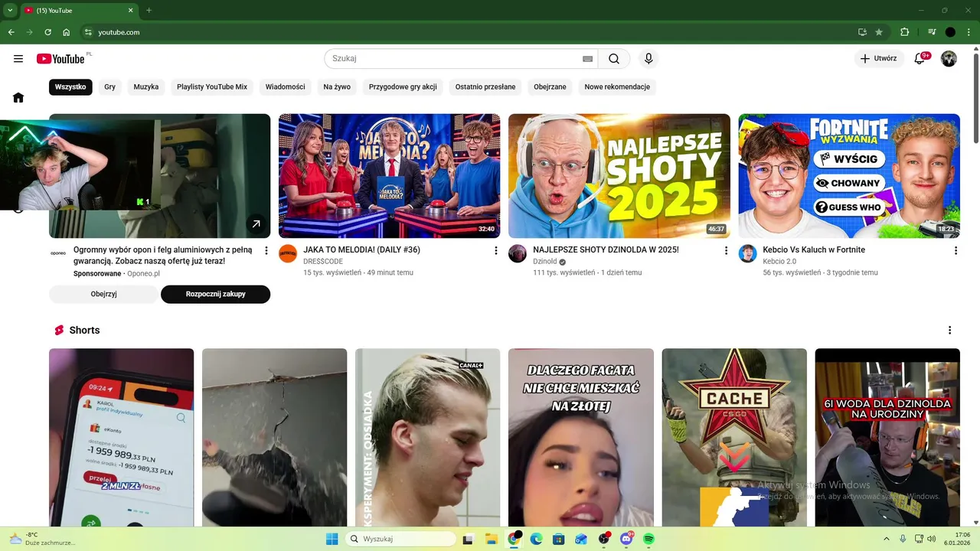Open the Dzinold channel avatar
The image size is (980, 551).
(x=518, y=254)
